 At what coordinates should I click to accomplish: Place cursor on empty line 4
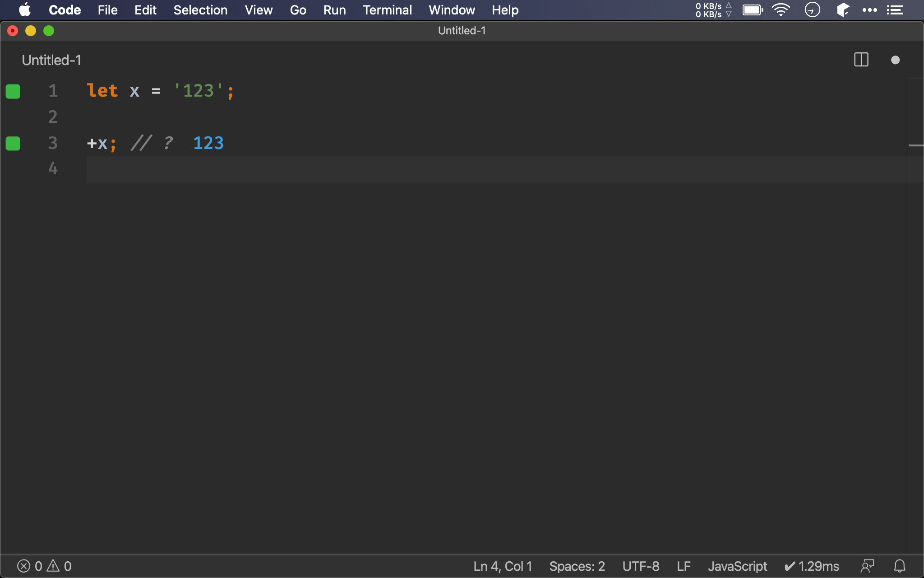[x=271, y=169]
